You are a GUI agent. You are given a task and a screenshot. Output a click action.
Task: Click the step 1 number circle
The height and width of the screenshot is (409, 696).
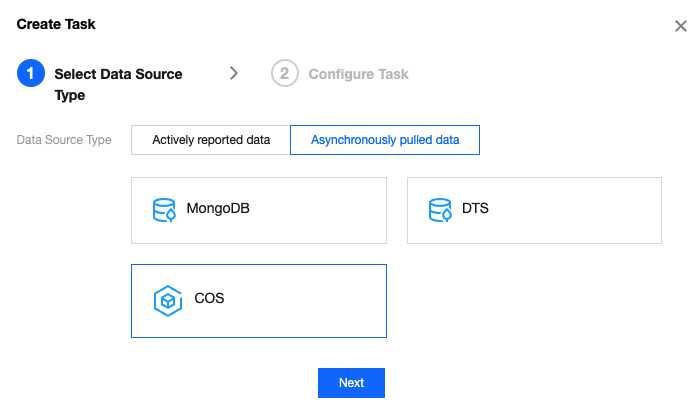click(31, 74)
